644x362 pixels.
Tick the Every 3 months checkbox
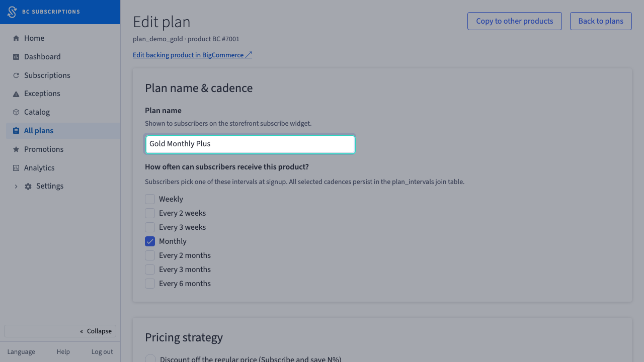150,269
